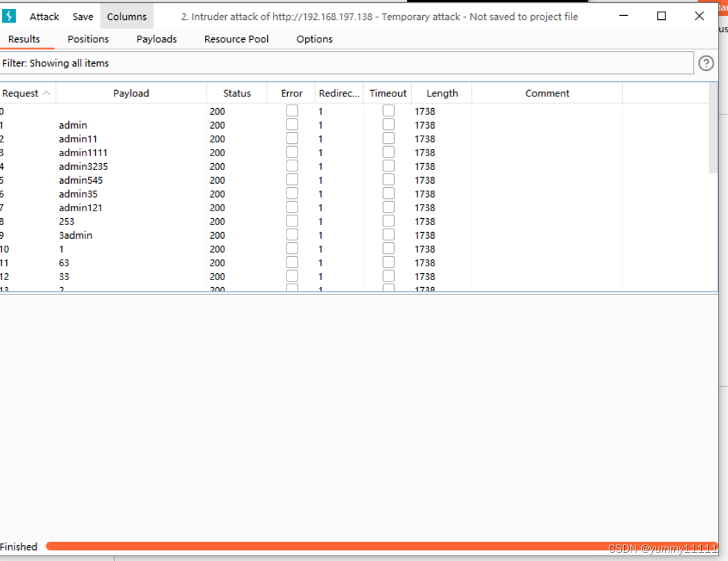Viewport: 728px width, 561px height.
Task: Sort results by Status column header
Action: (236, 93)
